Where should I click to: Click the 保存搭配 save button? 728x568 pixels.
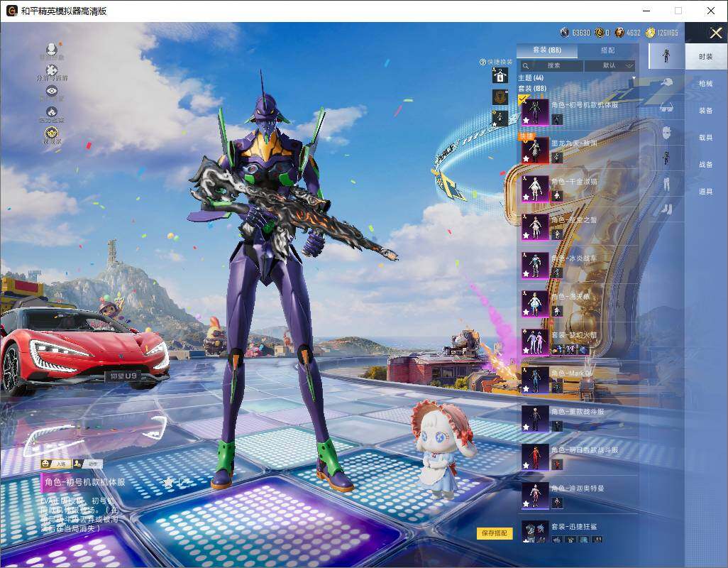(495, 533)
